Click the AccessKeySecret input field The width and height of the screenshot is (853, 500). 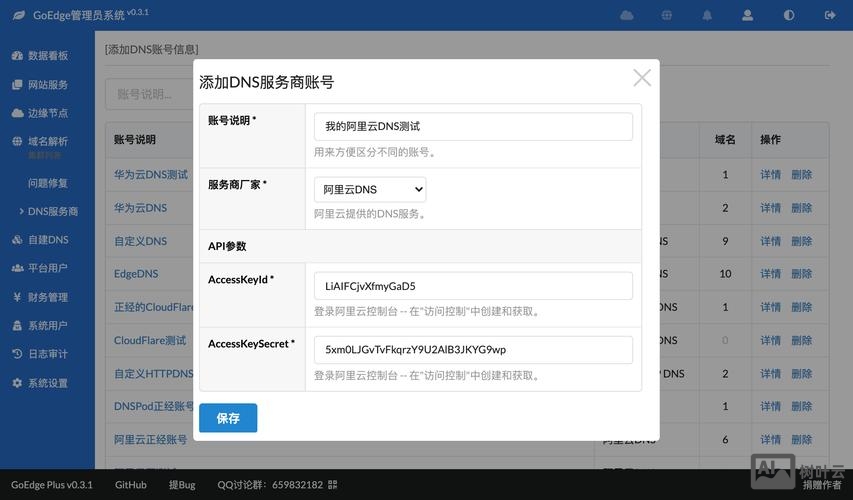point(473,349)
